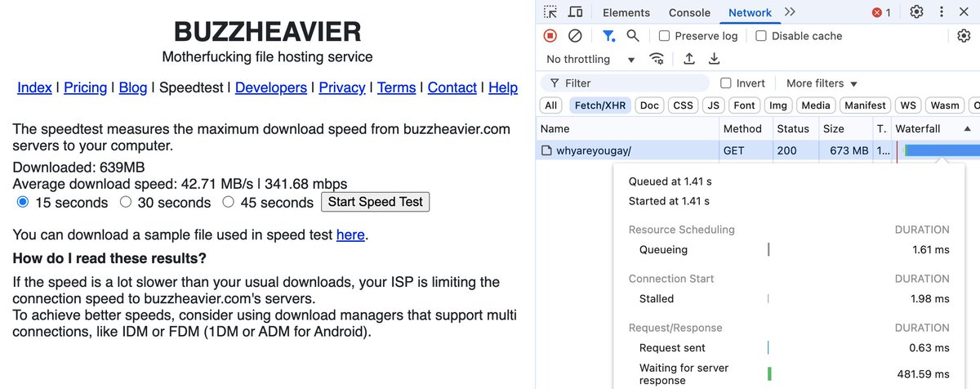Open DevTools settings gear
Image resolution: width=980 pixels, height=389 pixels.
917,12
